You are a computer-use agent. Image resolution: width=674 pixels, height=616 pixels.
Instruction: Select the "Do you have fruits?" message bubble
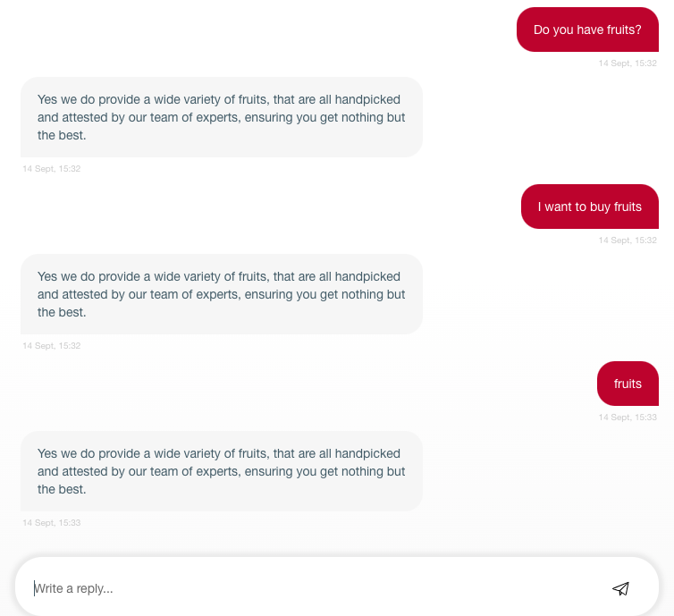587,30
